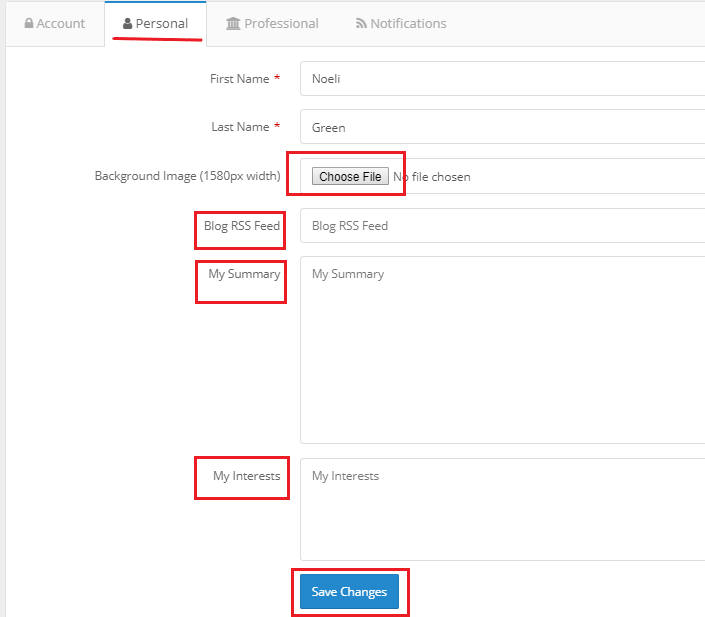The image size is (705, 617).
Task: Click into the Blog RSS Feed input
Action: [502, 226]
